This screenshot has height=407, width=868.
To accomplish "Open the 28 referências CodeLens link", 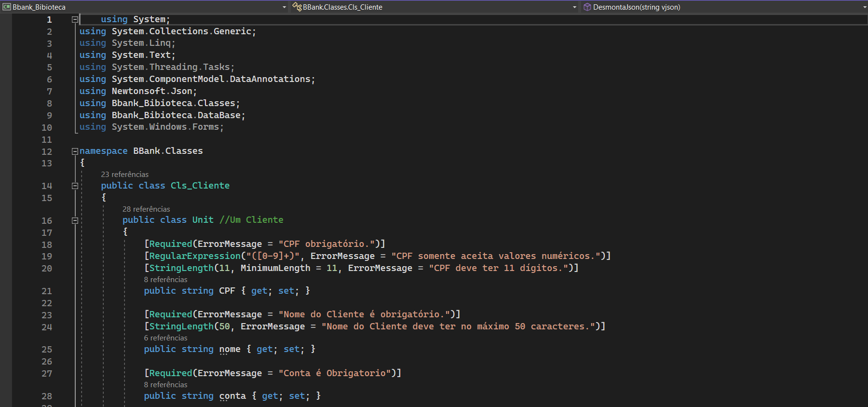I will coord(146,209).
